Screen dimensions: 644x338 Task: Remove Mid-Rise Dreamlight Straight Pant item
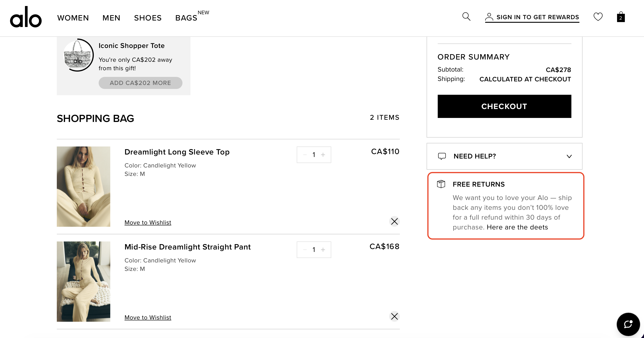click(x=394, y=316)
